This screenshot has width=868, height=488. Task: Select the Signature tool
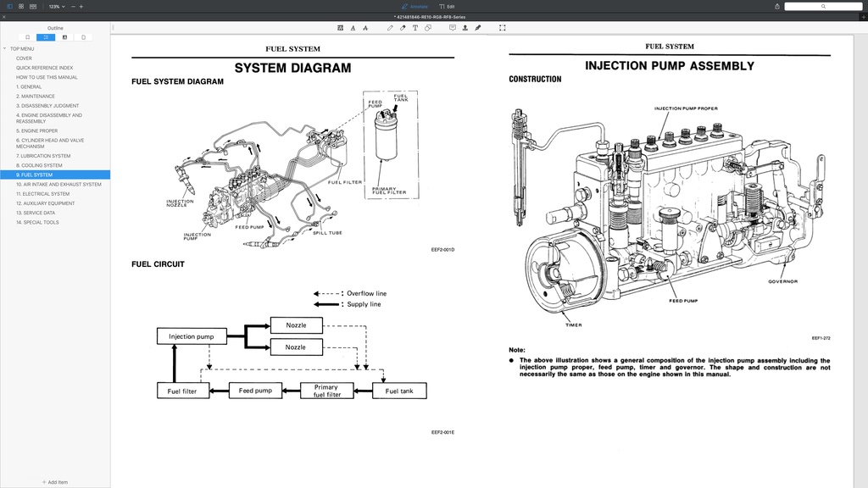click(x=478, y=27)
